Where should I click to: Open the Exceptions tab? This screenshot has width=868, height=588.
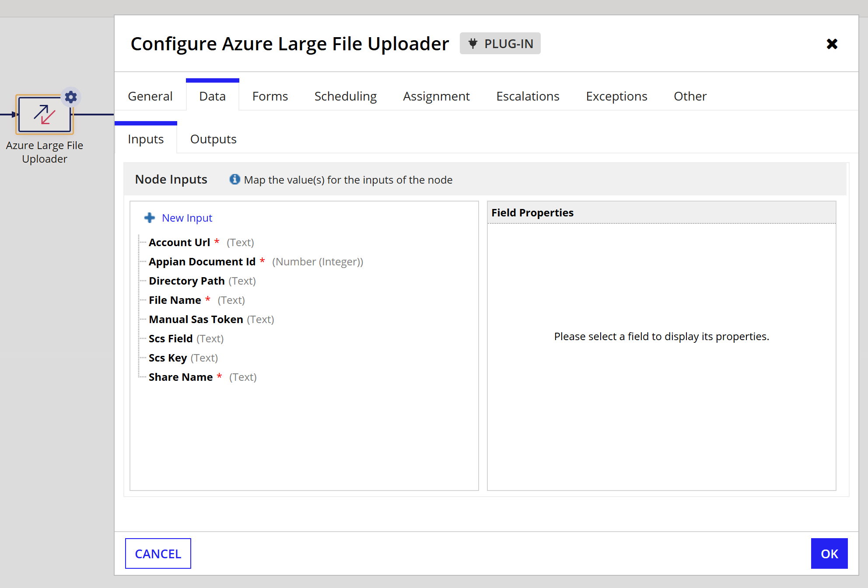point(616,96)
